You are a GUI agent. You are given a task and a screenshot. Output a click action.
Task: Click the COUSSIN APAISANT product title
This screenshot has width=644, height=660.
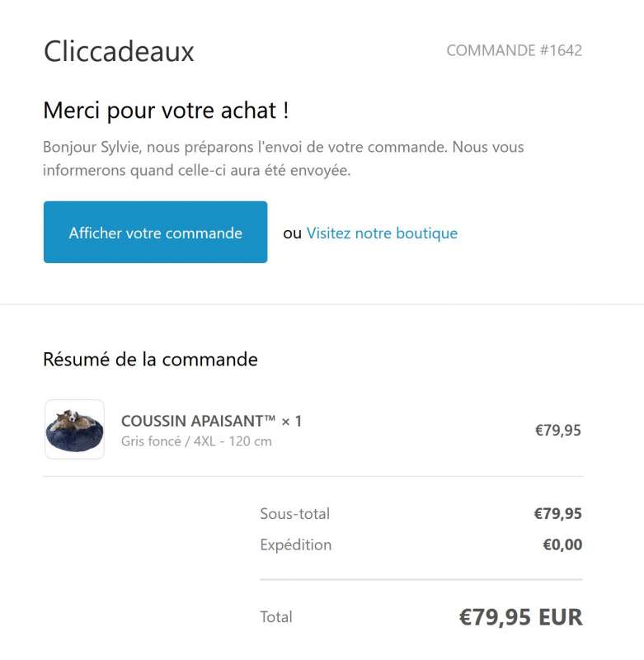coord(198,421)
